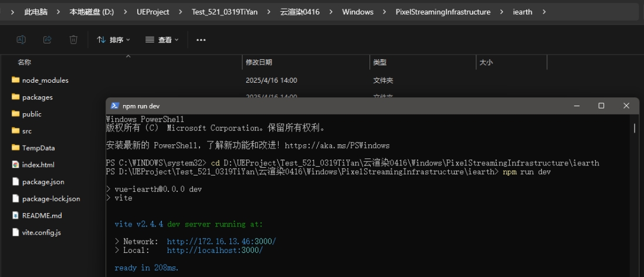Click the Rename icon in Explorer toolbar
Screen dimensions: 644x277
(x=21, y=39)
